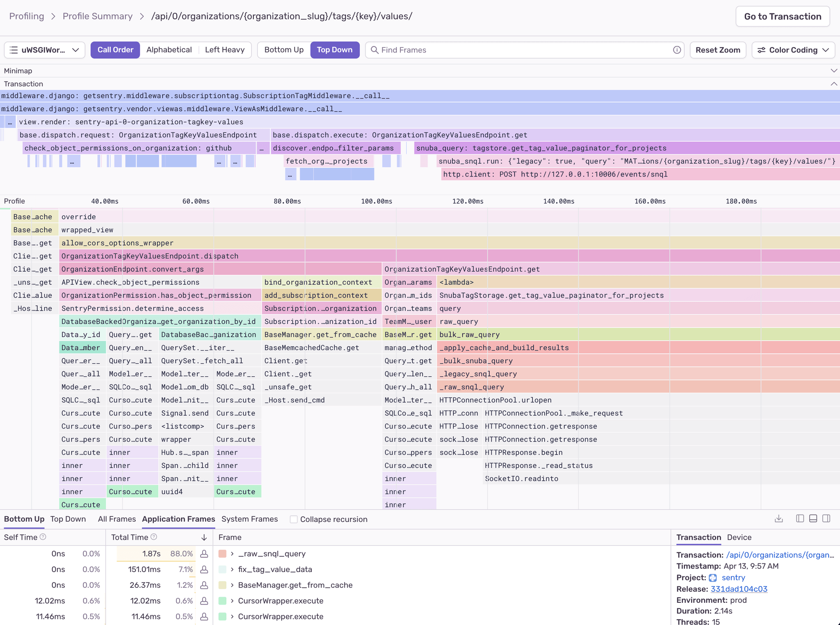Click the download profile icon above Transaction panel
The image size is (840, 625).
click(x=778, y=518)
